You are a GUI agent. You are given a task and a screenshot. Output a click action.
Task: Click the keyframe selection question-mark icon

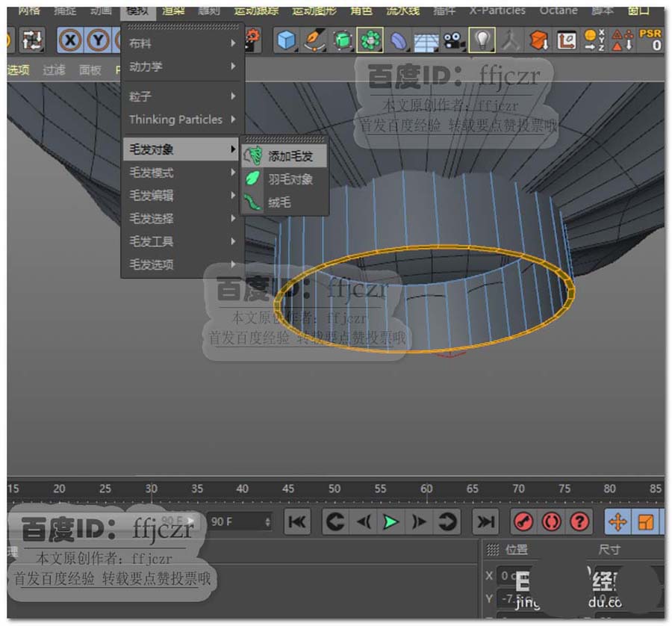point(579,522)
